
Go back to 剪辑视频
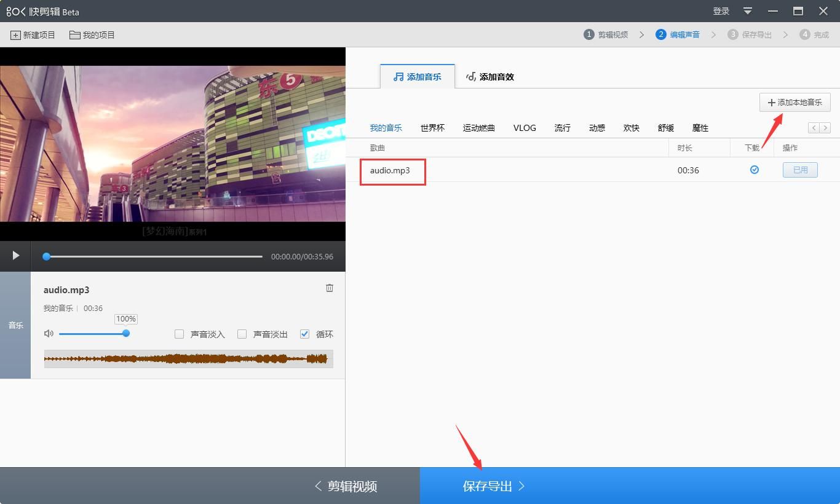[x=210, y=486]
